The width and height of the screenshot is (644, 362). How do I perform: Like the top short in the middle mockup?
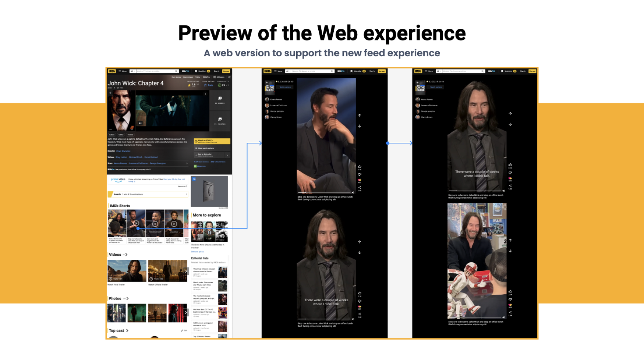[360, 167]
